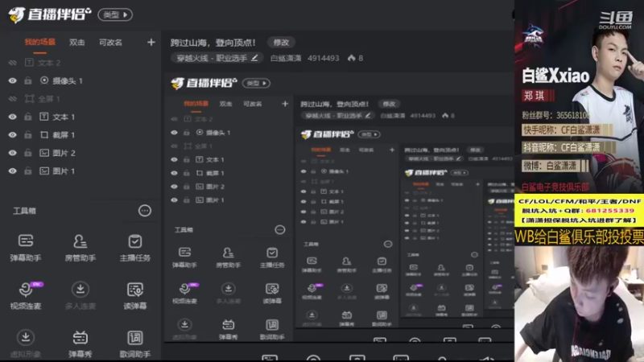
Task: Switch to the 双击 scene tab
Action: point(76,43)
